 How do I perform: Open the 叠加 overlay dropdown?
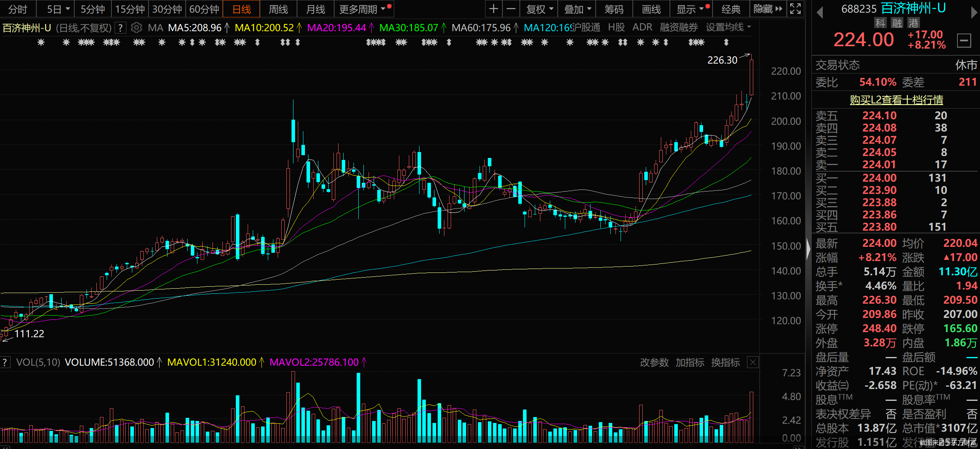577,9
